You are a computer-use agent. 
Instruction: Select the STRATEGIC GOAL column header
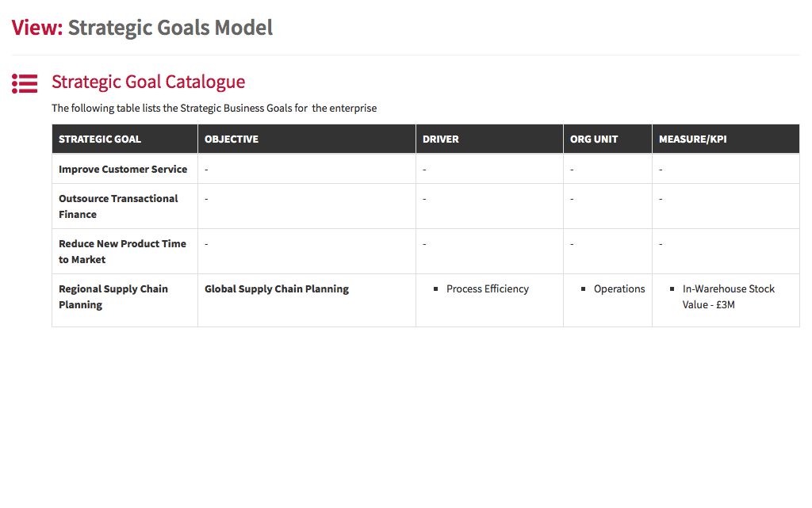tap(100, 139)
